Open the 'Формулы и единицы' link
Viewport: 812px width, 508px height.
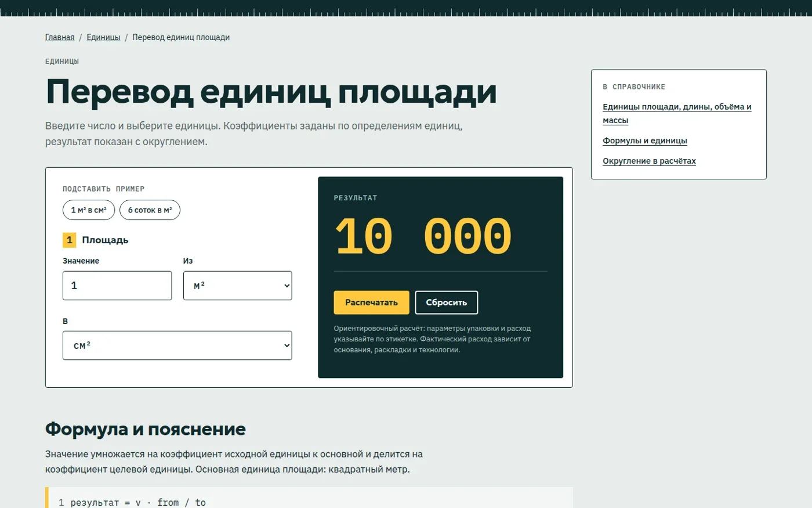[645, 140]
